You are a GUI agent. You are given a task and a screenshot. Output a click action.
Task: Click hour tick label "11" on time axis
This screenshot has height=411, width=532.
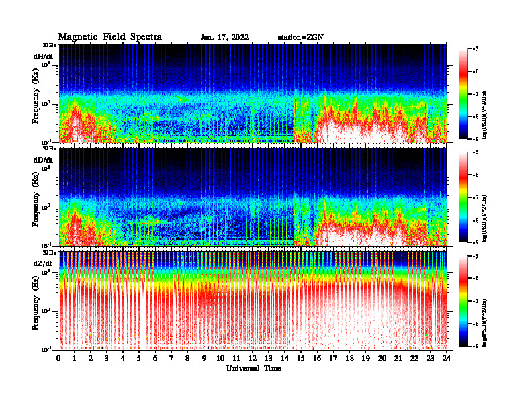236,359
